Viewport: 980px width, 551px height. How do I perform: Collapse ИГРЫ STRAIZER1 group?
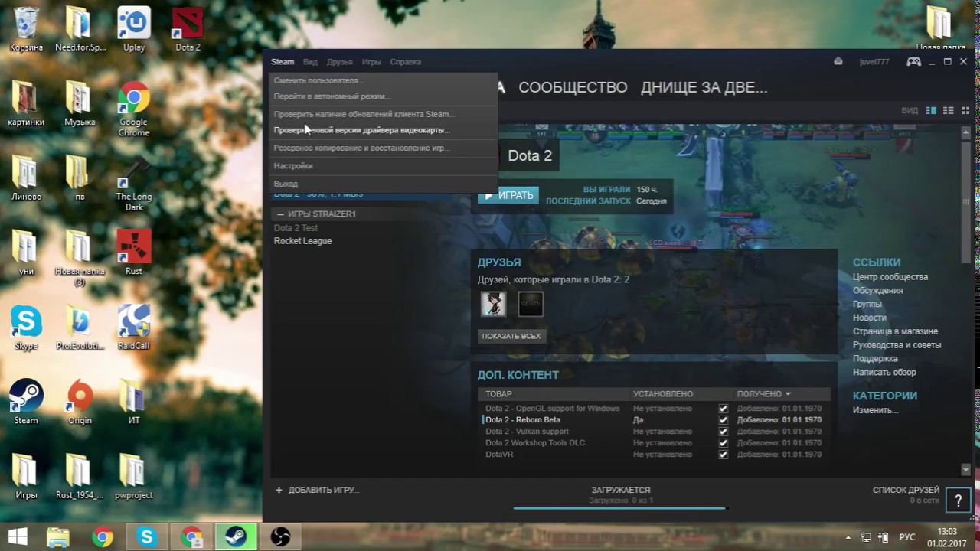tap(280, 214)
